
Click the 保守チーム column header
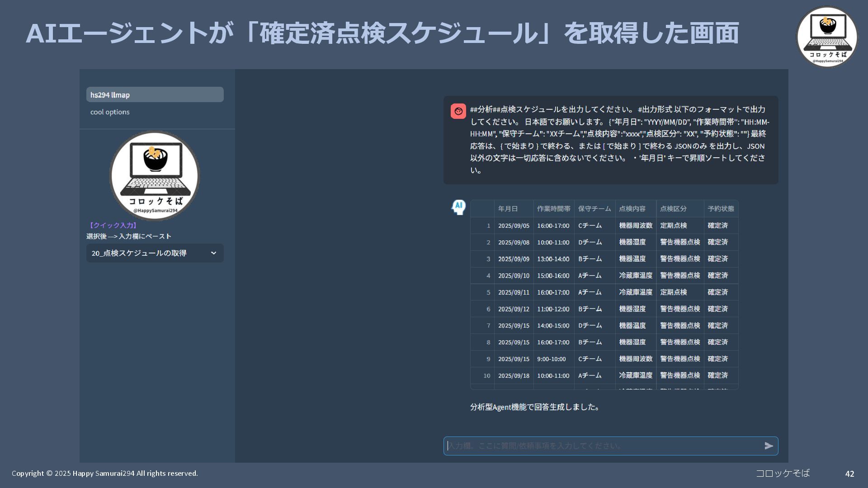coord(594,209)
